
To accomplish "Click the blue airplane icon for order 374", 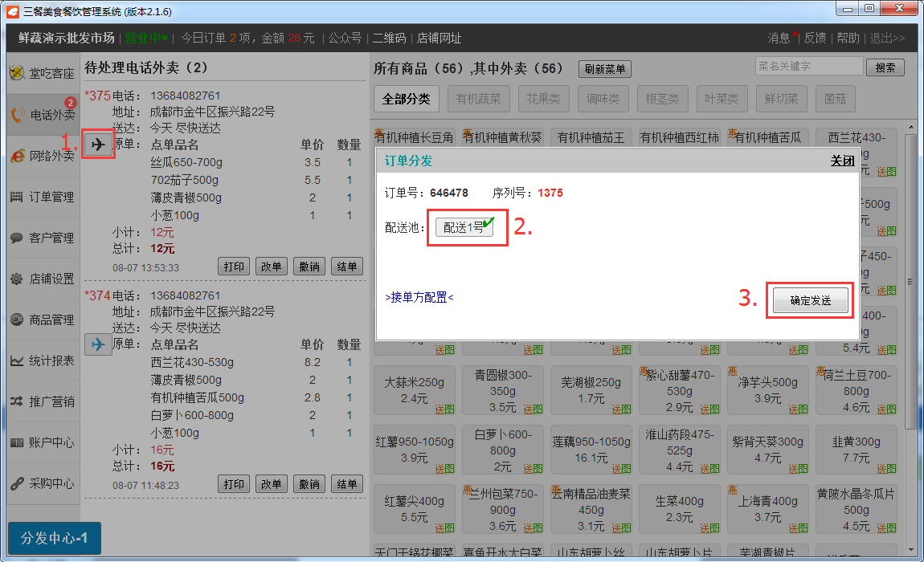I will click(98, 344).
